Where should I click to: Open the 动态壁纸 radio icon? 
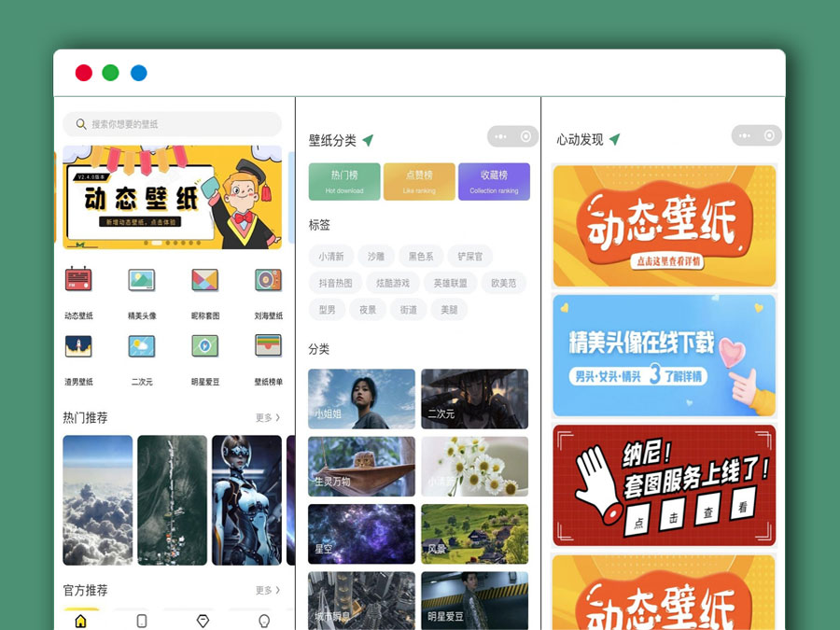tap(78, 281)
